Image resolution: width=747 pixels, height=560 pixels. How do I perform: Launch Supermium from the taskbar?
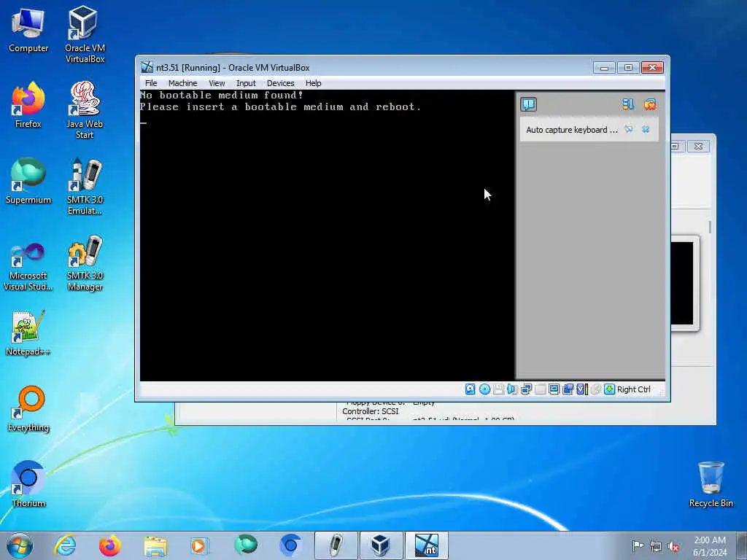tap(245, 545)
